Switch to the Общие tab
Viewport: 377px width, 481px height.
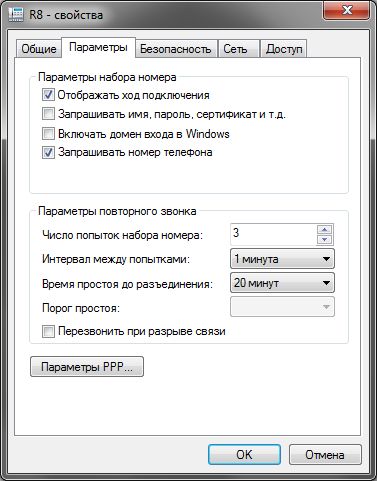click(39, 49)
